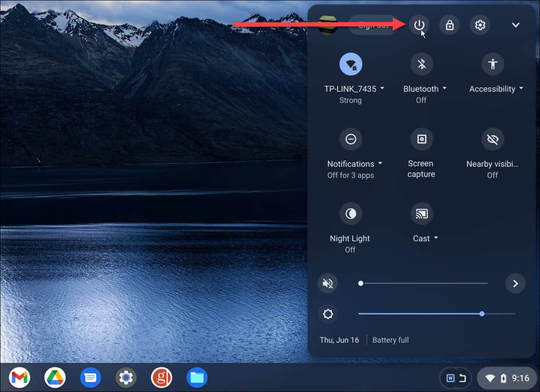Screen dimensions: 540x392
Task: Collapse the quick settings panel chevron
Action: coord(516,25)
